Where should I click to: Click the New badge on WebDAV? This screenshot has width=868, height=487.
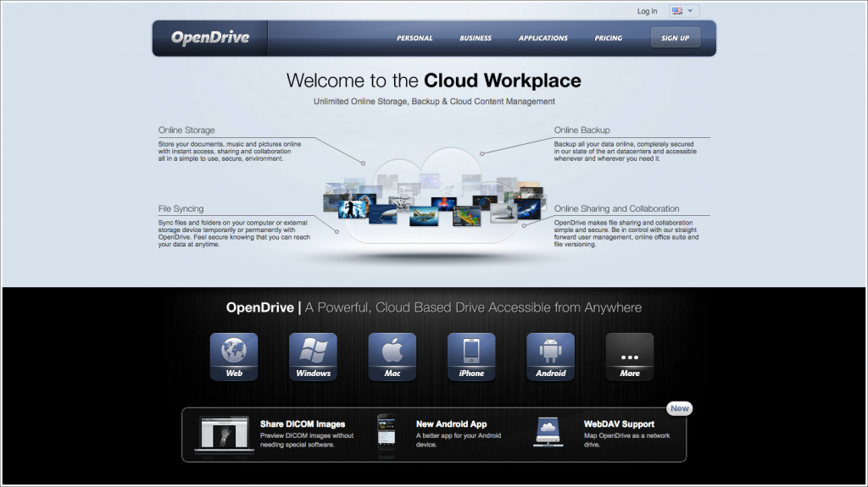point(679,408)
